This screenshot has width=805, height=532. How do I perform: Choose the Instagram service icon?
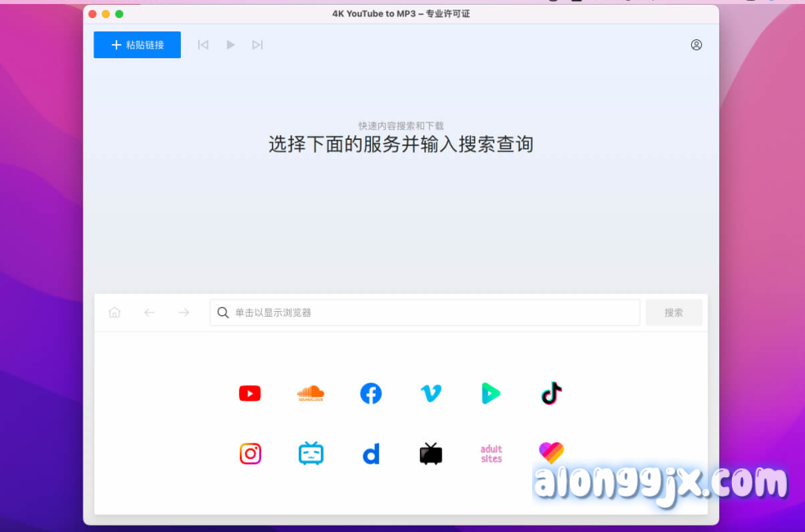(x=250, y=453)
